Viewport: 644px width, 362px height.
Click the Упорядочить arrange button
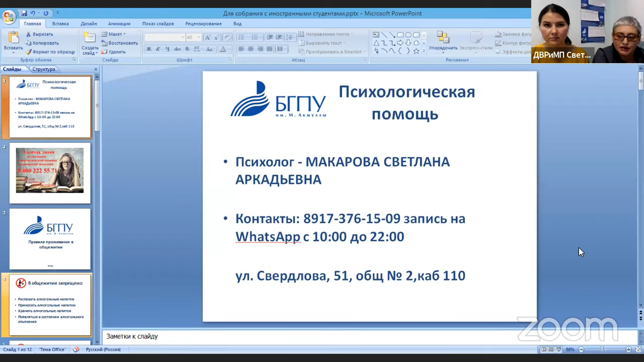click(443, 42)
